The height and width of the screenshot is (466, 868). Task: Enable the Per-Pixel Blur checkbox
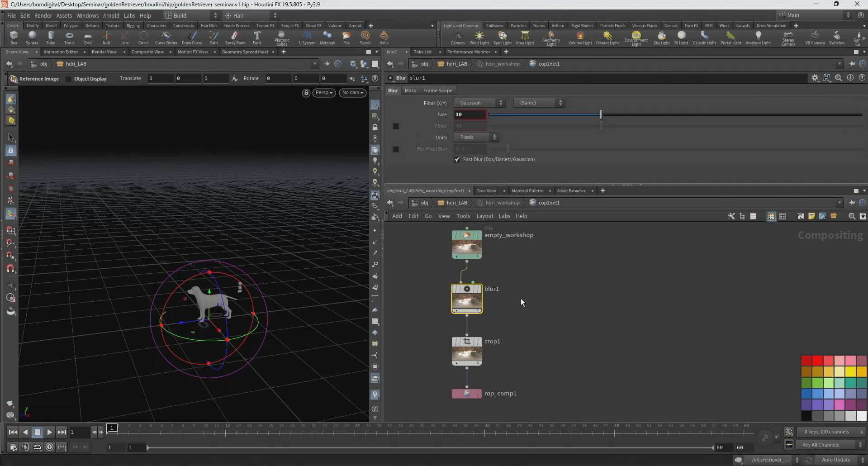[x=396, y=149]
